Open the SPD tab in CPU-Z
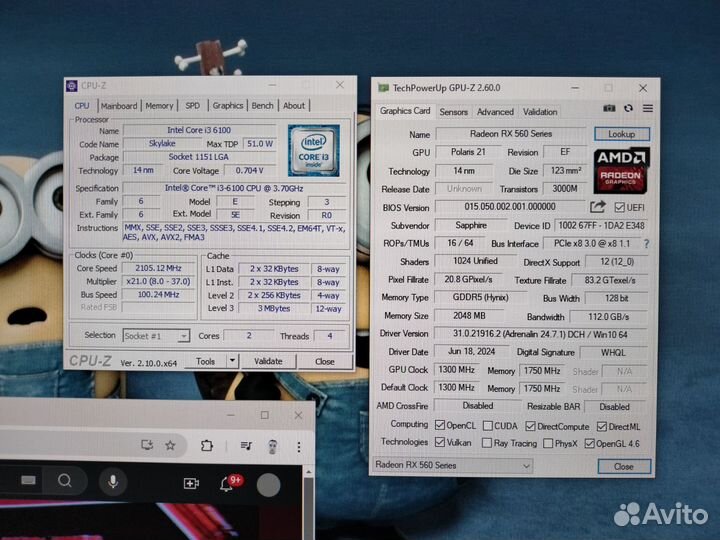 click(x=192, y=106)
